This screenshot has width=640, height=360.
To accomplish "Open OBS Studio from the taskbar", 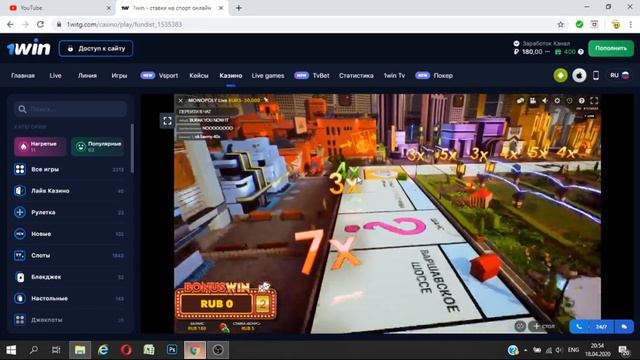I will point(218,350).
